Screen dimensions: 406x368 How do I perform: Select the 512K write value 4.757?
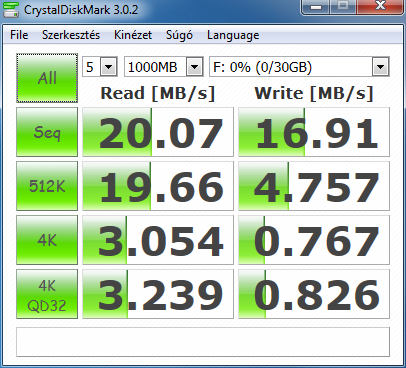point(314,186)
